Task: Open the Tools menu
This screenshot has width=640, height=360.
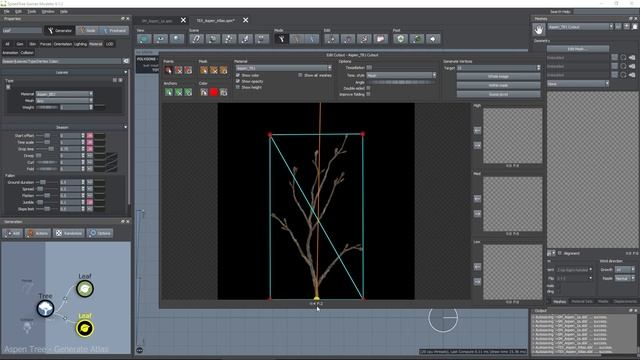Action: pos(31,11)
